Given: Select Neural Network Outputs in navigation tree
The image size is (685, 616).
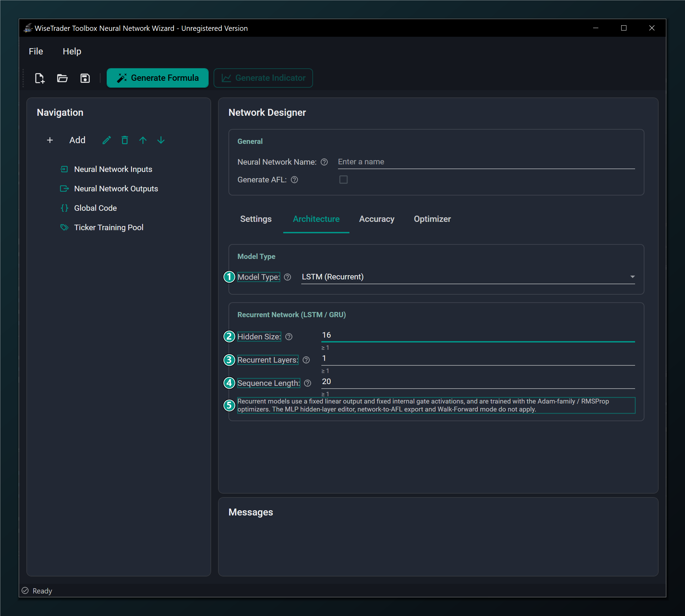Looking at the screenshot, I should pyautogui.click(x=116, y=189).
